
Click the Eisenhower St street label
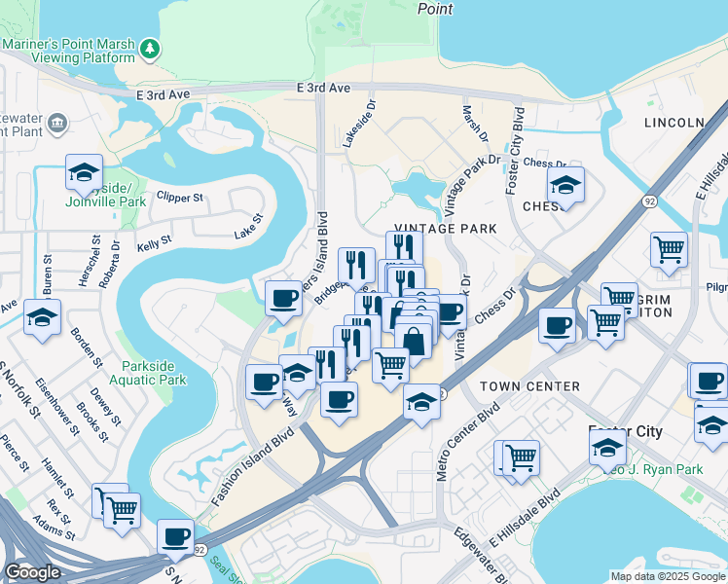click(x=57, y=407)
